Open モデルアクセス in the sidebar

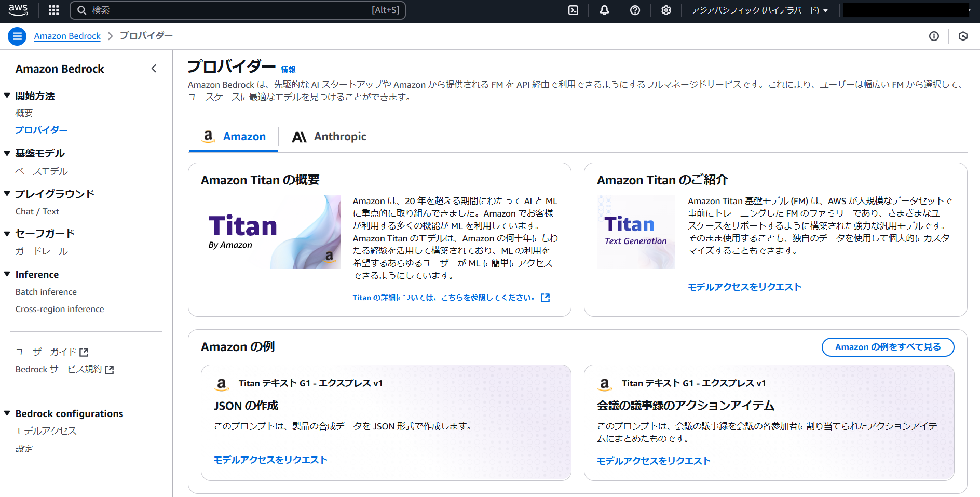[x=46, y=431]
